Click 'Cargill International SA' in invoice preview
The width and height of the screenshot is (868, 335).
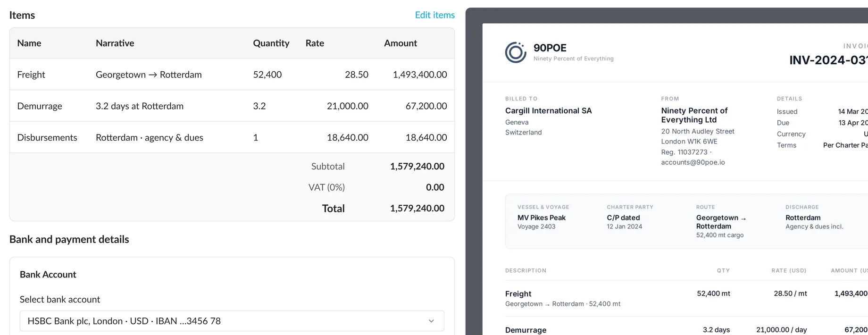click(548, 110)
